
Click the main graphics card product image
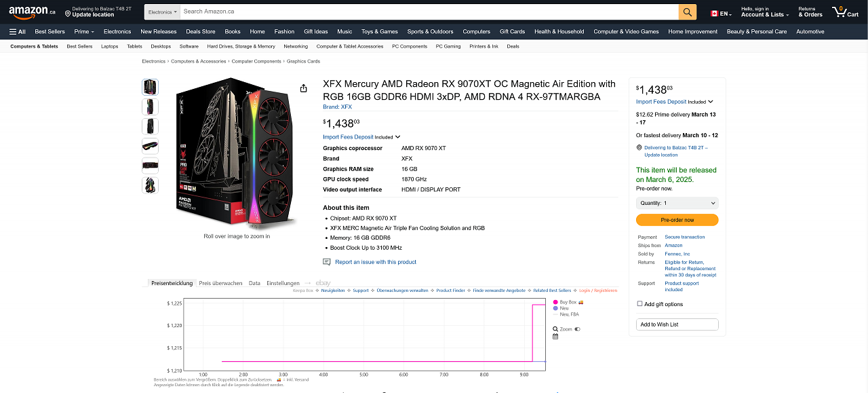pyautogui.click(x=237, y=153)
